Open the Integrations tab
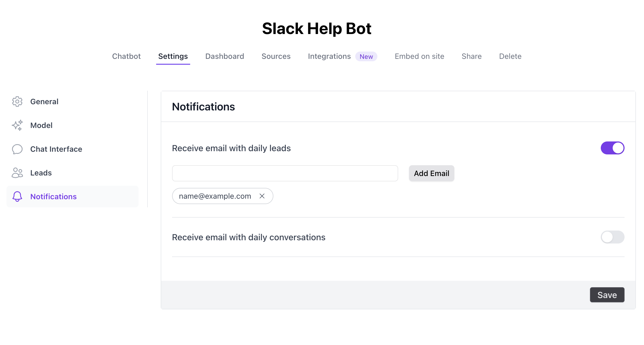The height and width of the screenshot is (345, 644). [x=329, y=56]
